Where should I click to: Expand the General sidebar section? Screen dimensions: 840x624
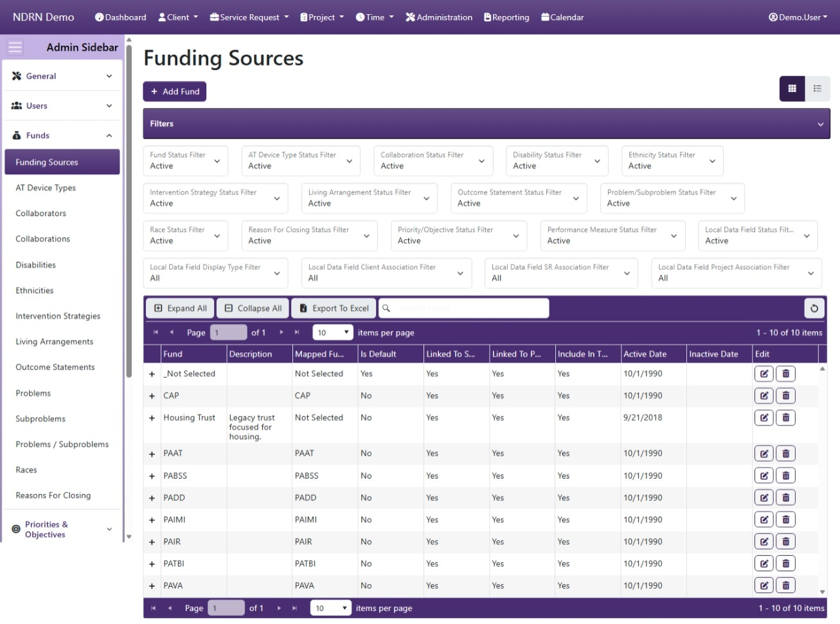point(62,76)
